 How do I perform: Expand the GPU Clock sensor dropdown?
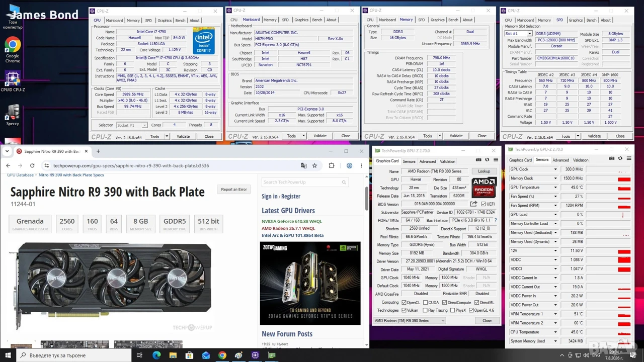click(555, 169)
